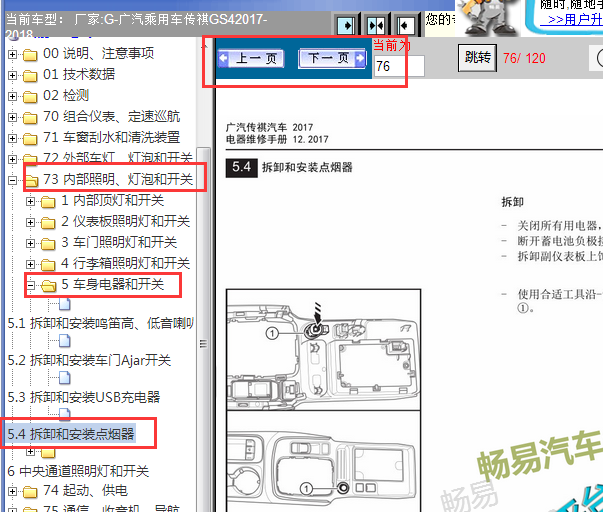Viewport: 603px width, 512px height.
Task: Click document icon above 5.4 点烟器
Action: [65, 413]
